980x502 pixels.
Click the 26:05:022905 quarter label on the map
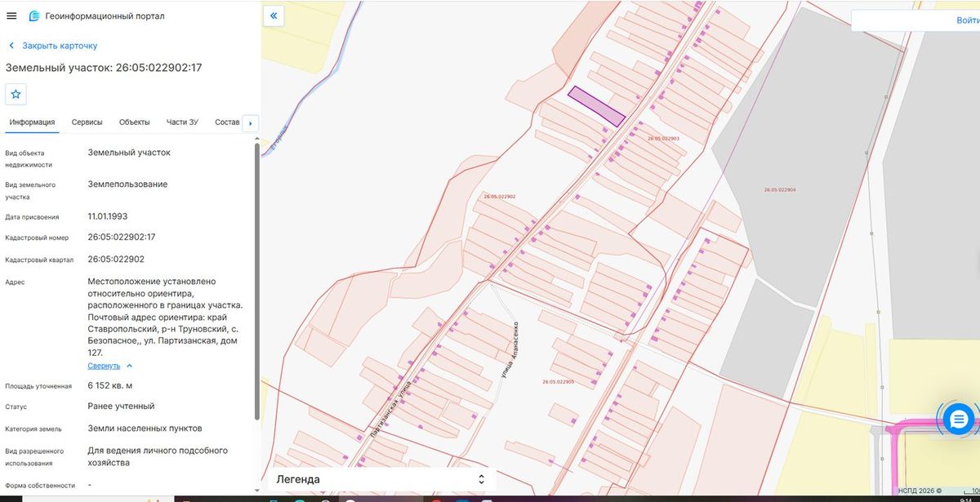pos(559,382)
